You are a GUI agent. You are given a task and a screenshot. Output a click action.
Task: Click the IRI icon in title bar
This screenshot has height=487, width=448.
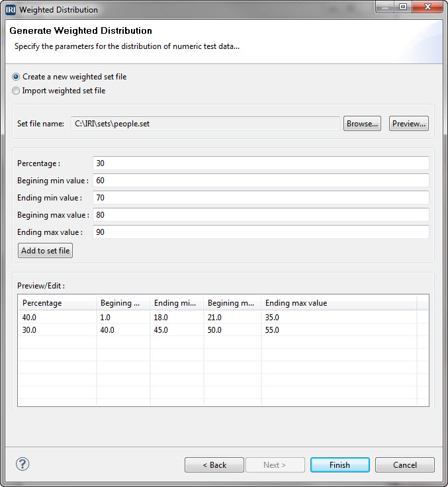[x=10, y=10]
